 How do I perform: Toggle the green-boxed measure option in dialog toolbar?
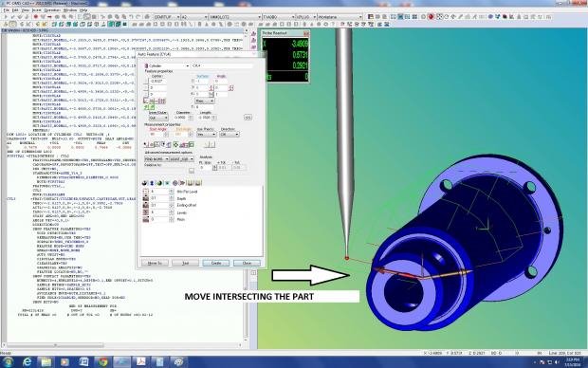point(192,144)
